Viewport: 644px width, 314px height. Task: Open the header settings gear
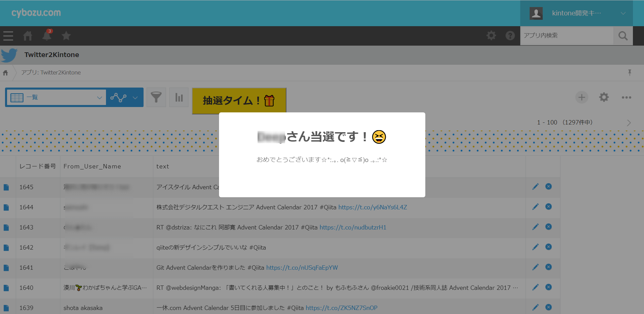coord(491,36)
